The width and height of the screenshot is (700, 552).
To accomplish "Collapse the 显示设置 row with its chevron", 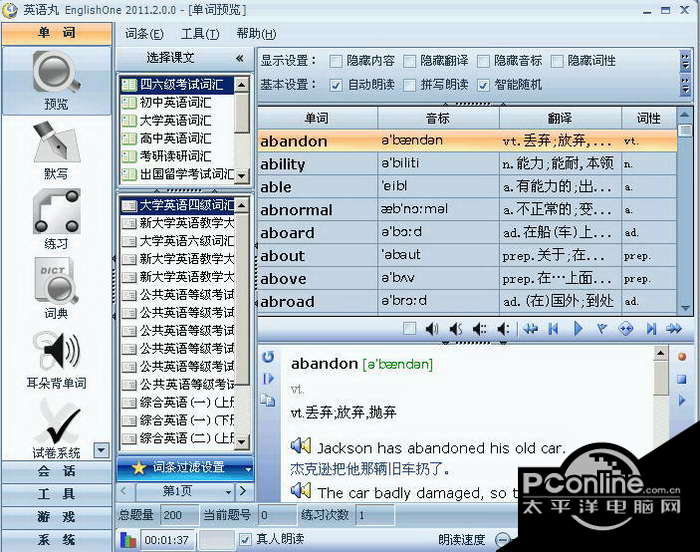I will (x=685, y=61).
